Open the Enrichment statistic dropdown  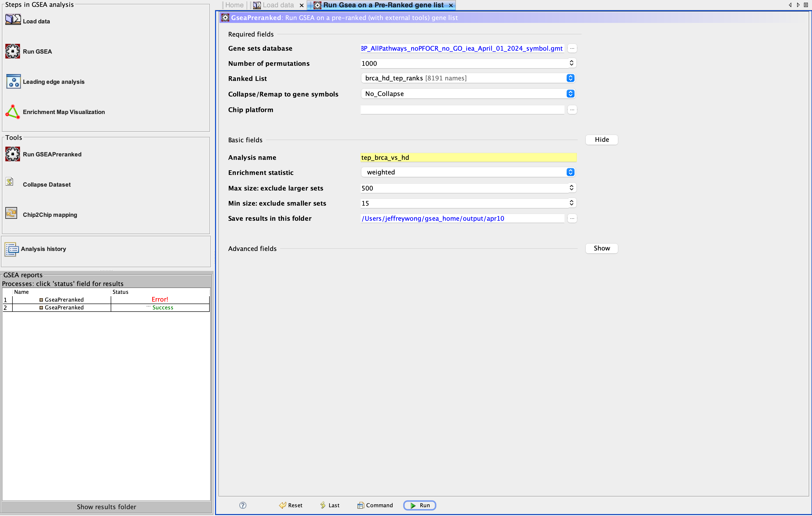coord(468,172)
